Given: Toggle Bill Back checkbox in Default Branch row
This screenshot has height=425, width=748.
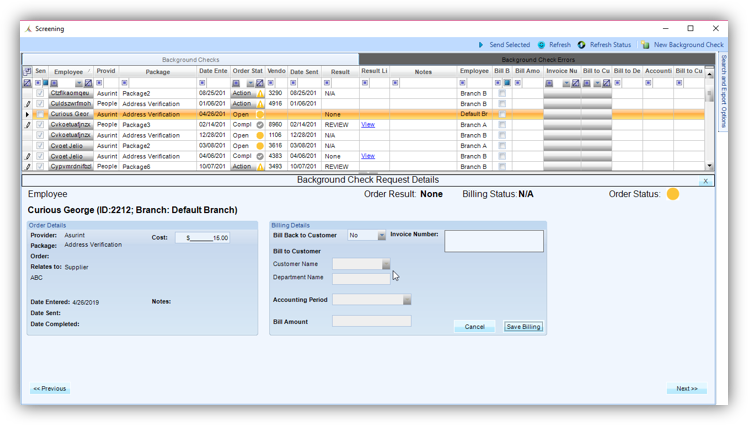Looking at the screenshot, I should coord(502,114).
